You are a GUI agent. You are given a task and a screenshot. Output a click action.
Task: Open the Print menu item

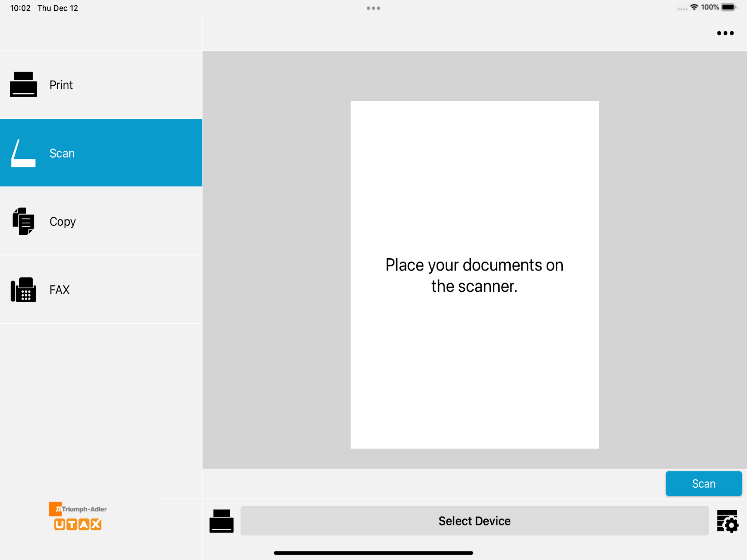tap(101, 85)
